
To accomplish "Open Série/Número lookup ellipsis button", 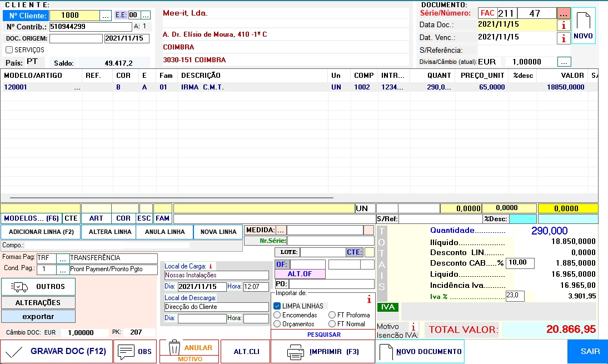I will coord(564,13).
